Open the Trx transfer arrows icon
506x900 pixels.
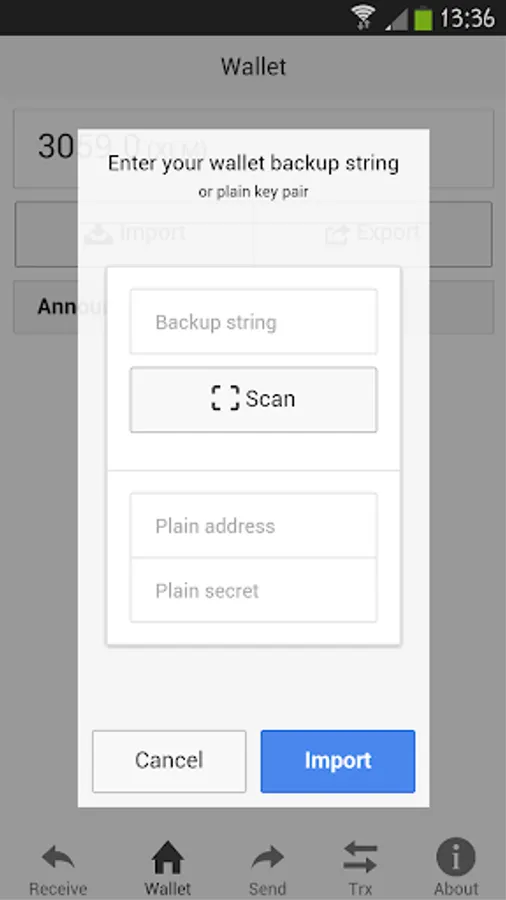click(360, 857)
